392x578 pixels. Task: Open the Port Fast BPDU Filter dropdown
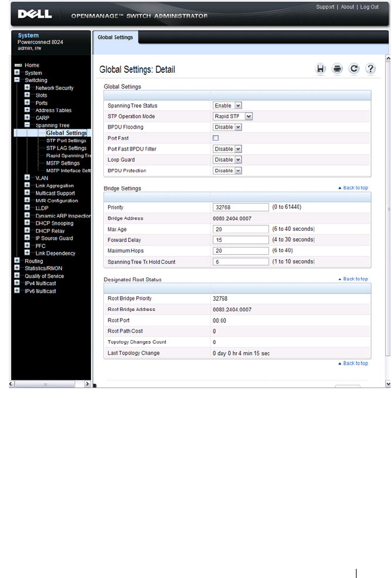click(227, 149)
